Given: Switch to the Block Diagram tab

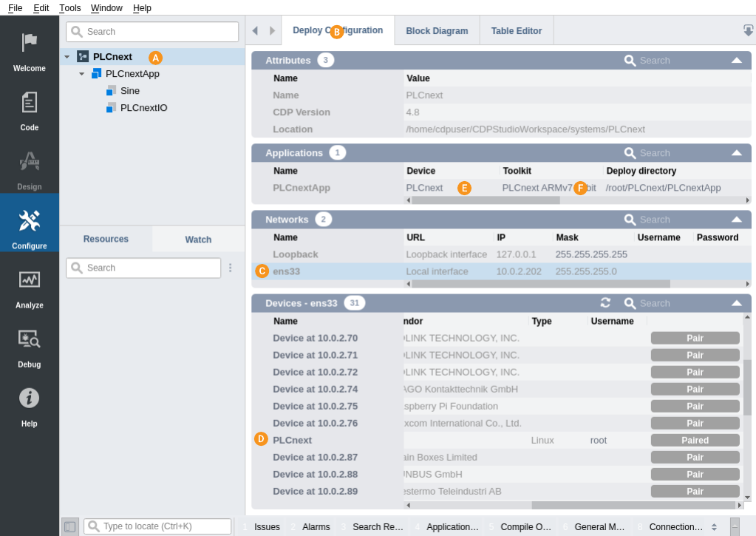Looking at the screenshot, I should [437, 31].
